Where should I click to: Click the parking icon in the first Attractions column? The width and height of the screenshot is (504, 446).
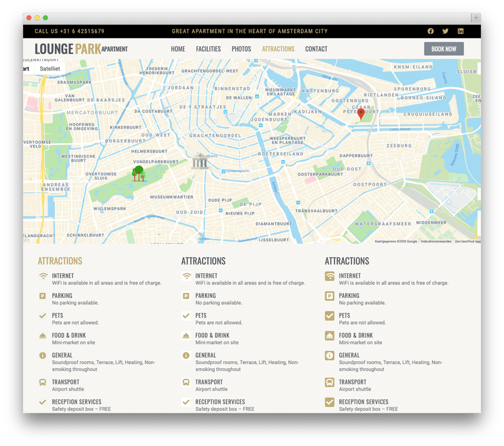[42, 296]
